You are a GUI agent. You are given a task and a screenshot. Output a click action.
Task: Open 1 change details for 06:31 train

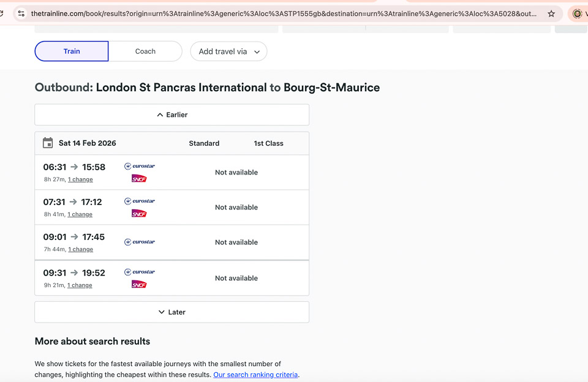coord(80,179)
